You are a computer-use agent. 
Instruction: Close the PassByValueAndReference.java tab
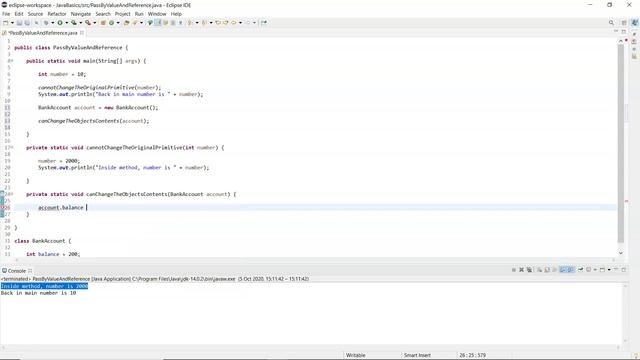(82, 33)
